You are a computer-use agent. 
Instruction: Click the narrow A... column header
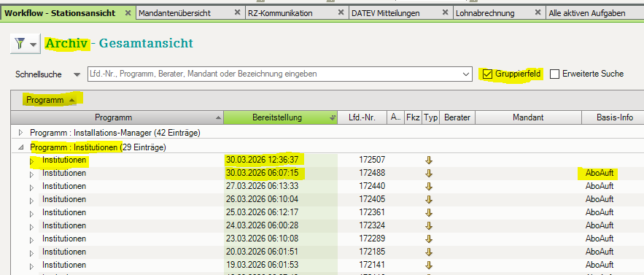(395, 117)
